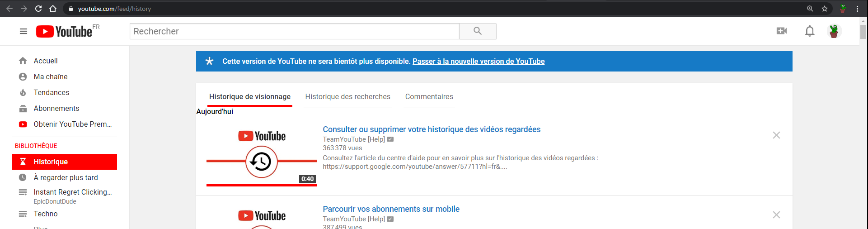Remove 'Consulter ou supprimer' video from history
Screen dimensions: 868x229
776,135
